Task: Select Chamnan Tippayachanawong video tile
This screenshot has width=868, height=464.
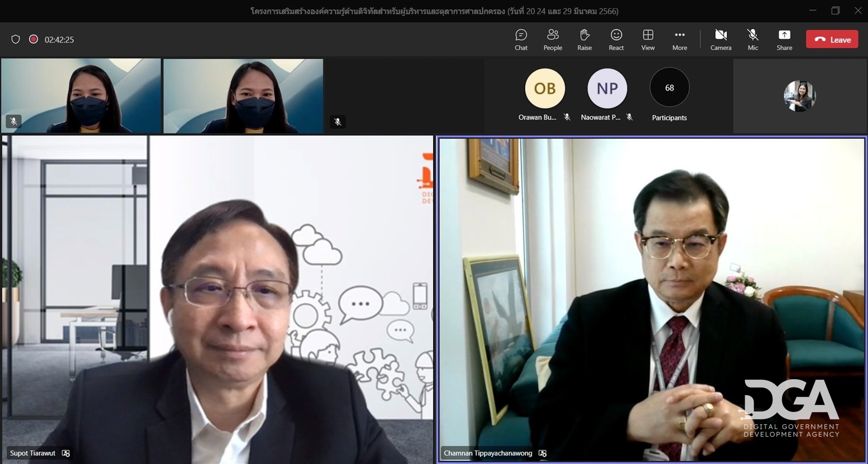Action: click(x=652, y=299)
